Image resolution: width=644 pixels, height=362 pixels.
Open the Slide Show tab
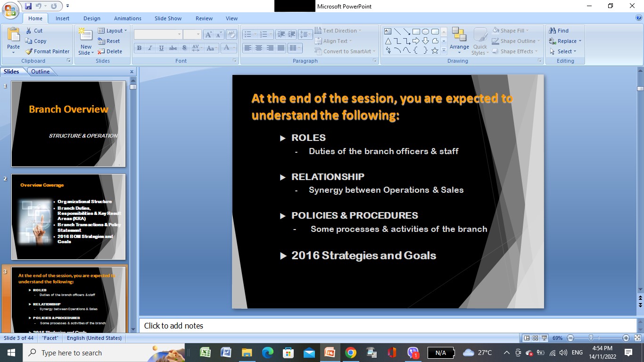pos(168,18)
